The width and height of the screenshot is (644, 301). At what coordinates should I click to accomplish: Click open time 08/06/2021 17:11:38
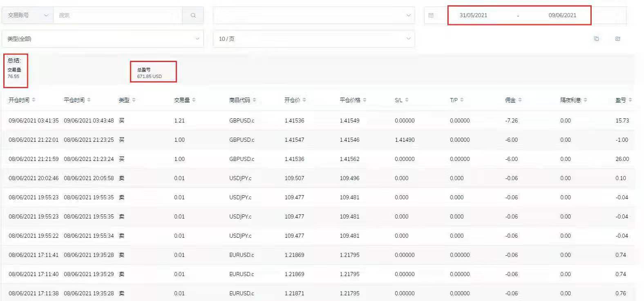click(34, 294)
